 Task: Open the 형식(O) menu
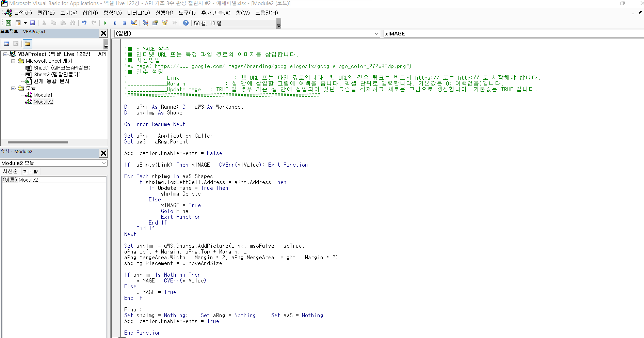tap(112, 13)
